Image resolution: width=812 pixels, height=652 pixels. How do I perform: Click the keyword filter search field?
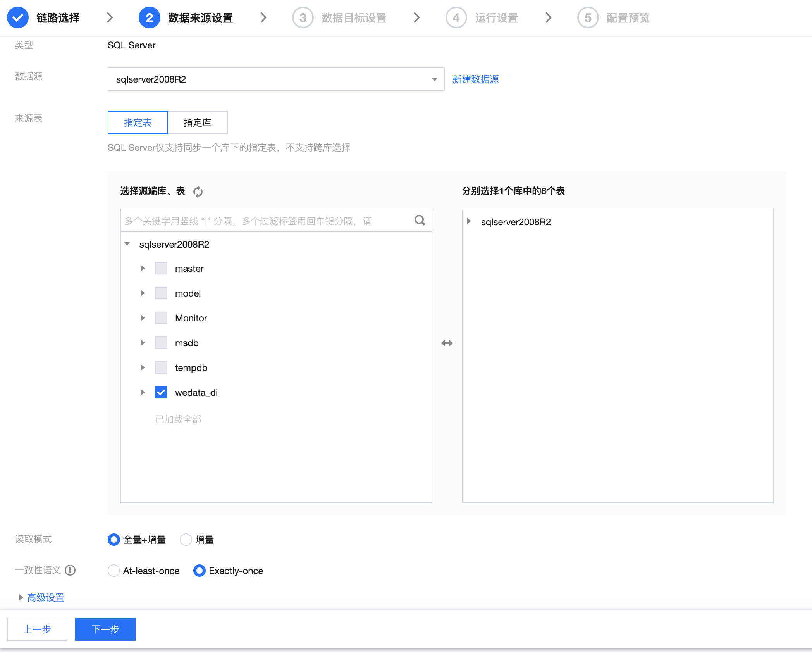(x=267, y=221)
